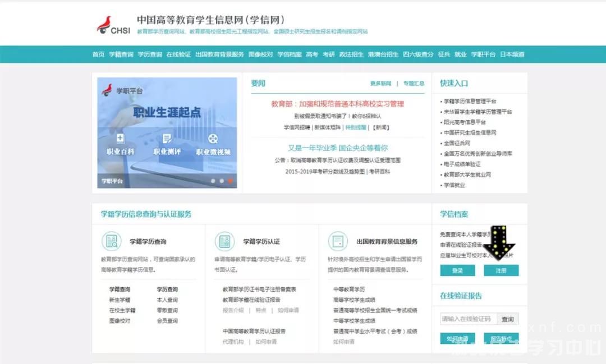The width and height of the screenshot is (606, 364).
Task: Open 四六级查分 in the top menu
Action: tap(416, 54)
